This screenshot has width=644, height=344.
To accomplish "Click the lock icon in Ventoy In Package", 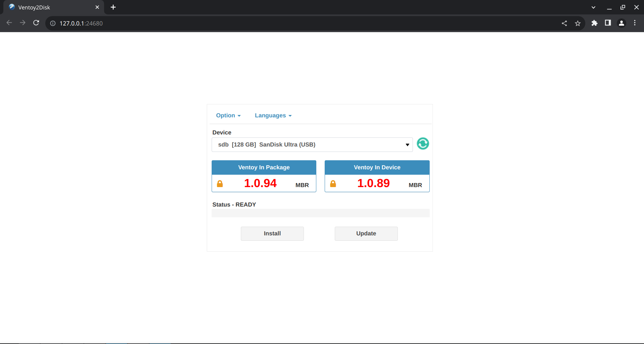I will point(220,183).
